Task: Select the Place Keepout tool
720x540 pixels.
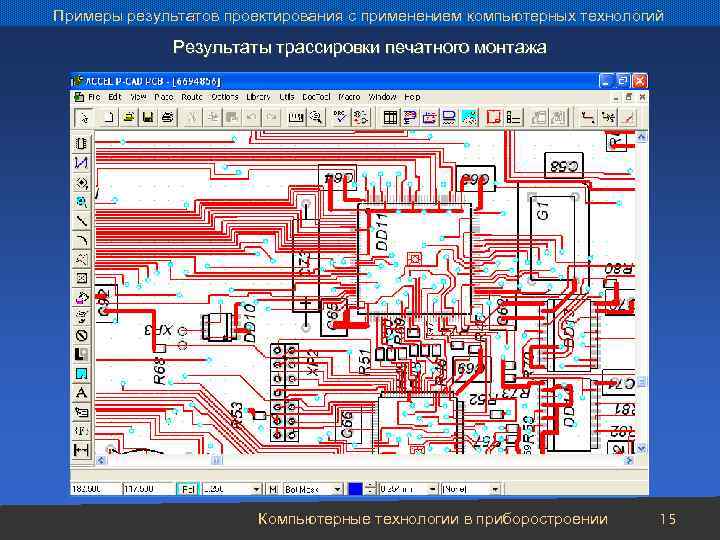Action: click(x=81, y=336)
